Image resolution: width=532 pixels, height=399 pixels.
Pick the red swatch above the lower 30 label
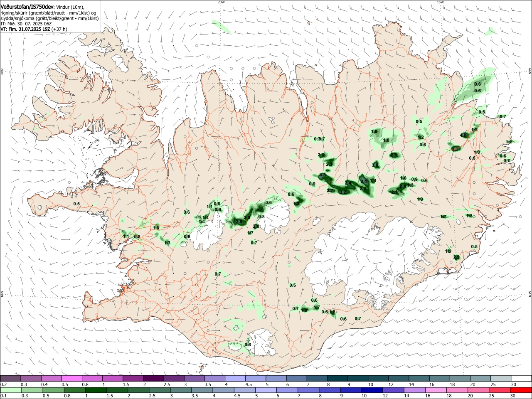point(521,390)
